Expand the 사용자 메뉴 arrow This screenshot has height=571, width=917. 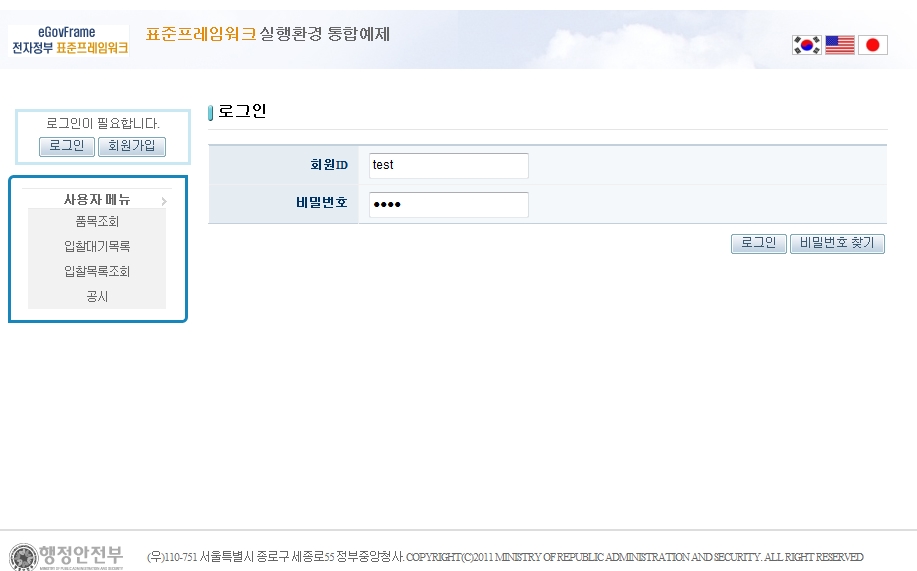click(163, 201)
